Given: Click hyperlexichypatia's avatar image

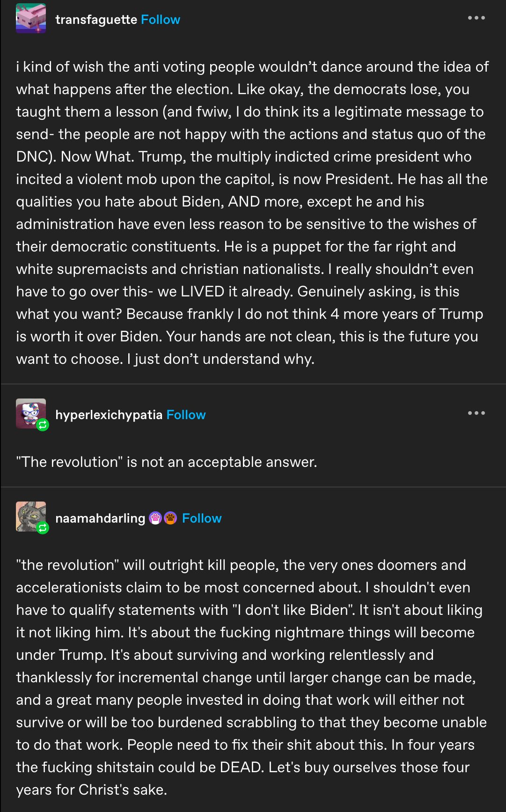Looking at the screenshot, I should click(x=29, y=412).
